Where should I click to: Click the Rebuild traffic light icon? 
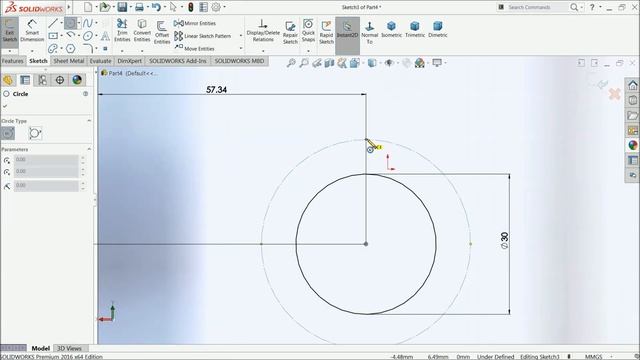click(191, 7)
